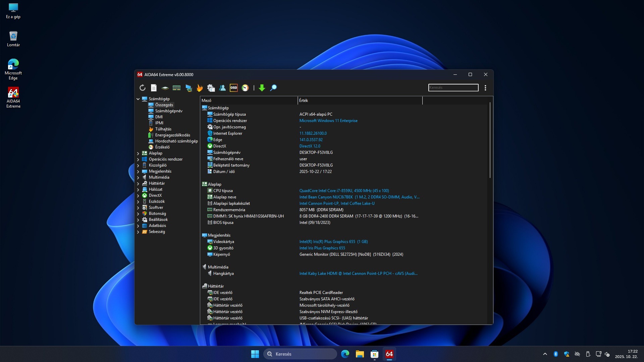Click the green download arrow icon
The width and height of the screenshot is (644, 362).
point(262,88)
